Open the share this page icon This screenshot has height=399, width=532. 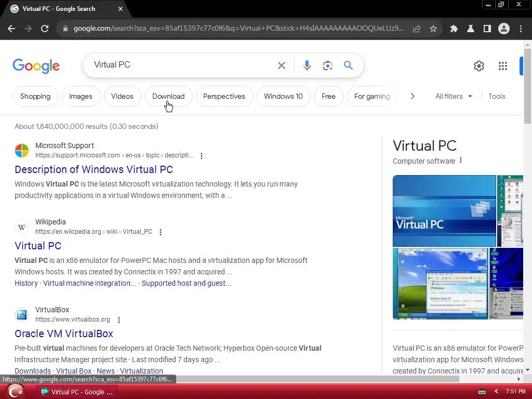[x=416, y=29]
